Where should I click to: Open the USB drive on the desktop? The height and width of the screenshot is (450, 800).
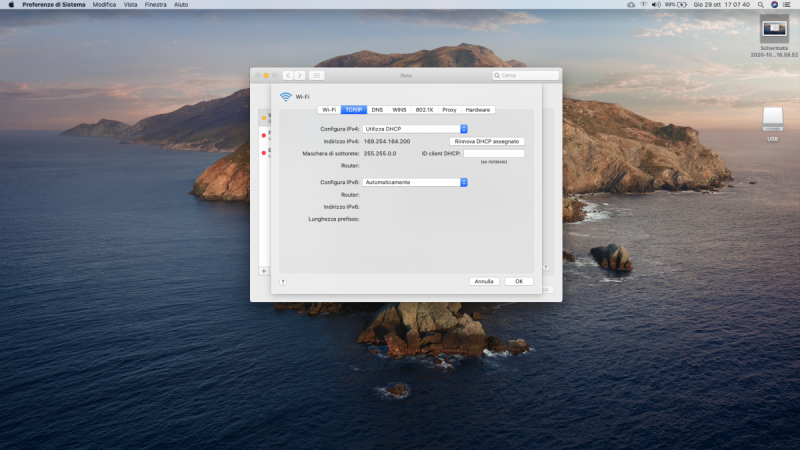[772, 121]
